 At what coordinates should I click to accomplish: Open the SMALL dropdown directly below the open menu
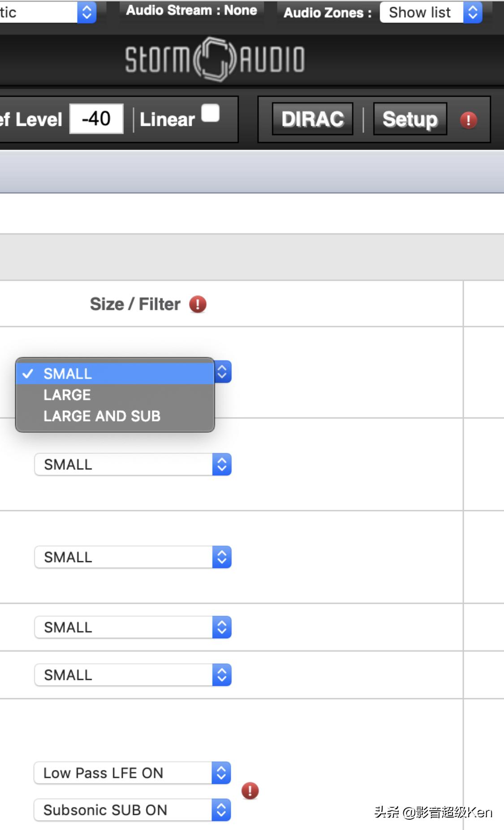click(x=133, y=464)
